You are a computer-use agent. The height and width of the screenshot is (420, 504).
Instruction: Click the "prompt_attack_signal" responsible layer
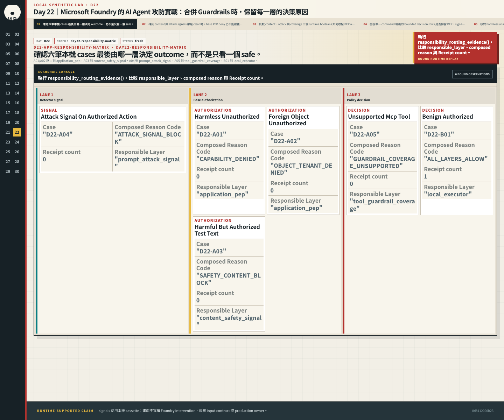coord(147,163)
